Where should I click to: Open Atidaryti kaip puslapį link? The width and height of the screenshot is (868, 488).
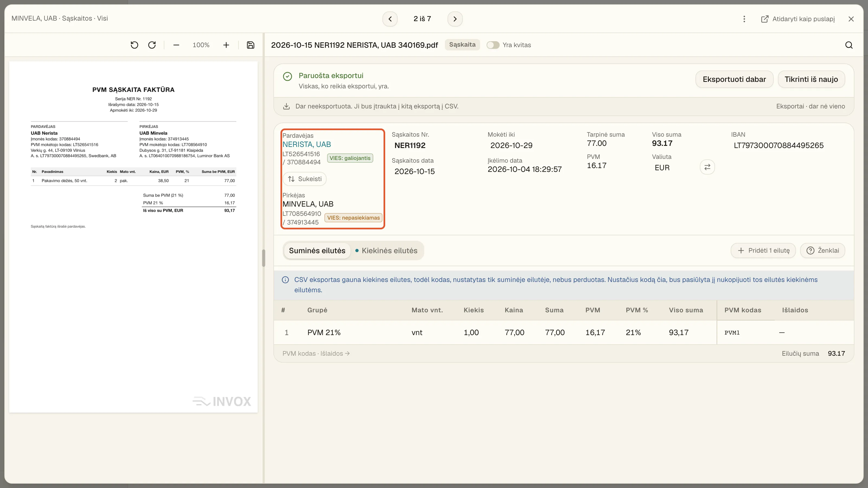(797, 19)
